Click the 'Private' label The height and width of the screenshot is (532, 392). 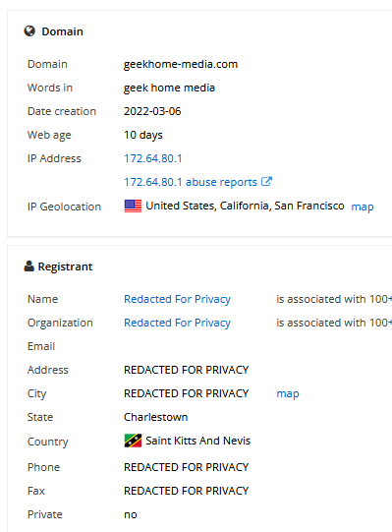tap(45, 514)
